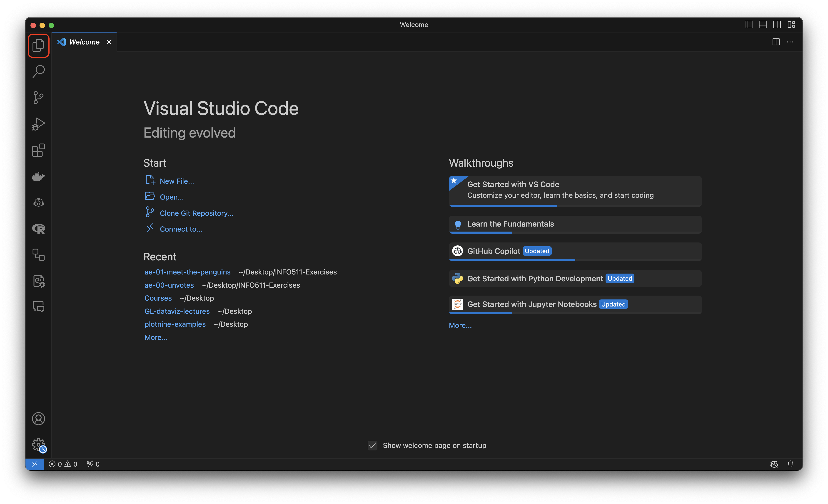This screenshot has height=504, width=828.
Task: Open the Docker view in the sidebar
Action: tap(38, 176)
